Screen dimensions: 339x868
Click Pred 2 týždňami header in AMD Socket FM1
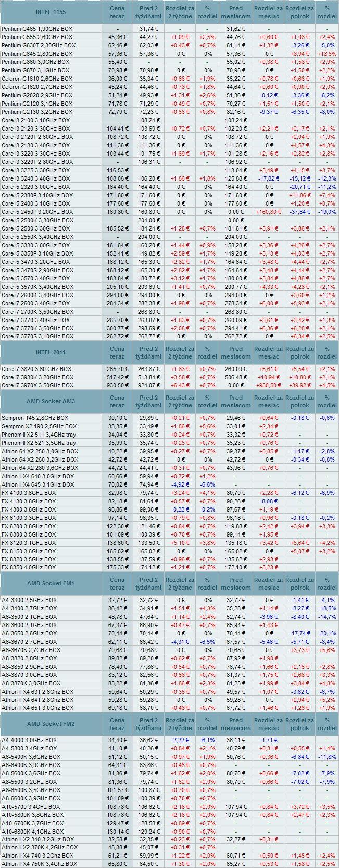tap(148, 583)
